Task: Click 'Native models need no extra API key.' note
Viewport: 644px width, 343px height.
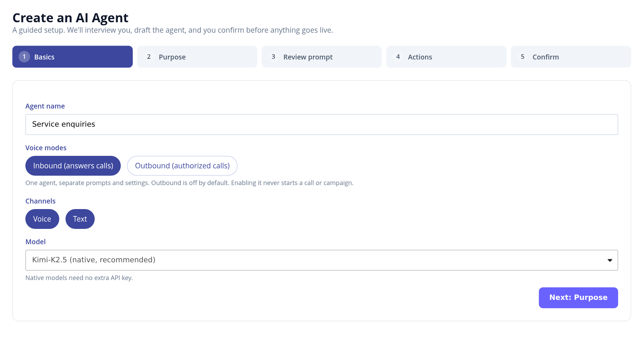Action: [x=79, y=278]
